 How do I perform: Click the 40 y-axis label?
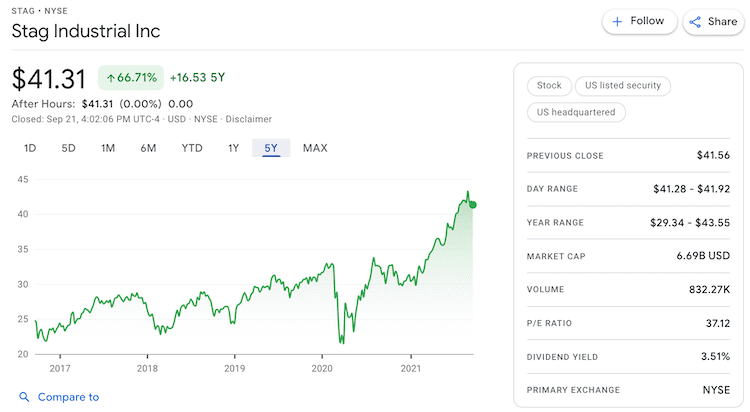pos(23,214)
